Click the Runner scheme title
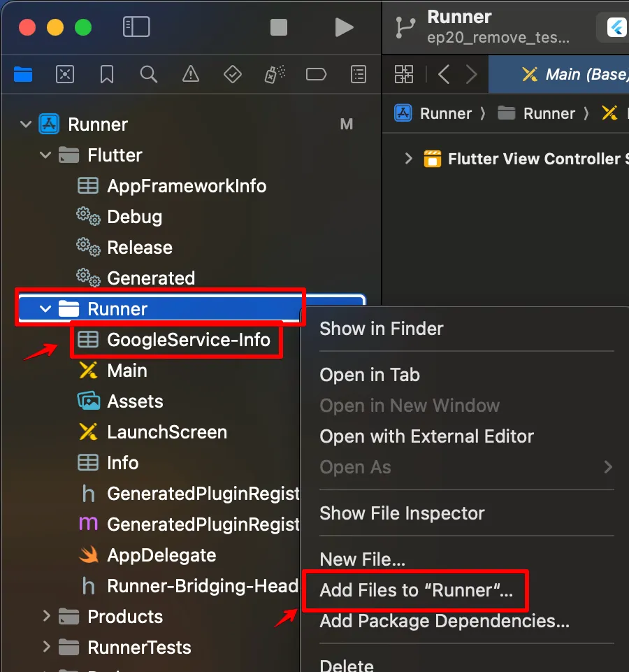Viewport: 629px width, 672px height. pos(459,17)
